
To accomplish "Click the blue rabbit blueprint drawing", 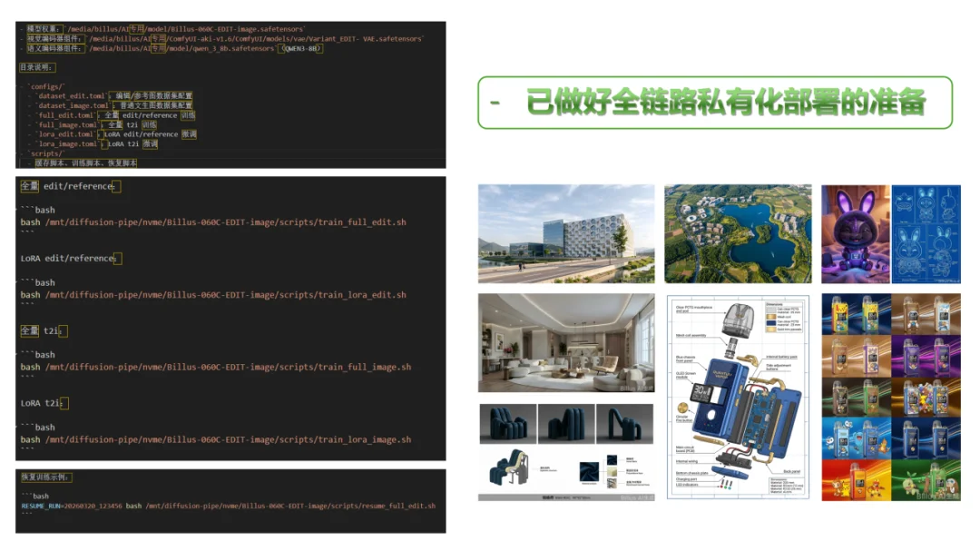I will pyautogui.click(x=926, y=234).
